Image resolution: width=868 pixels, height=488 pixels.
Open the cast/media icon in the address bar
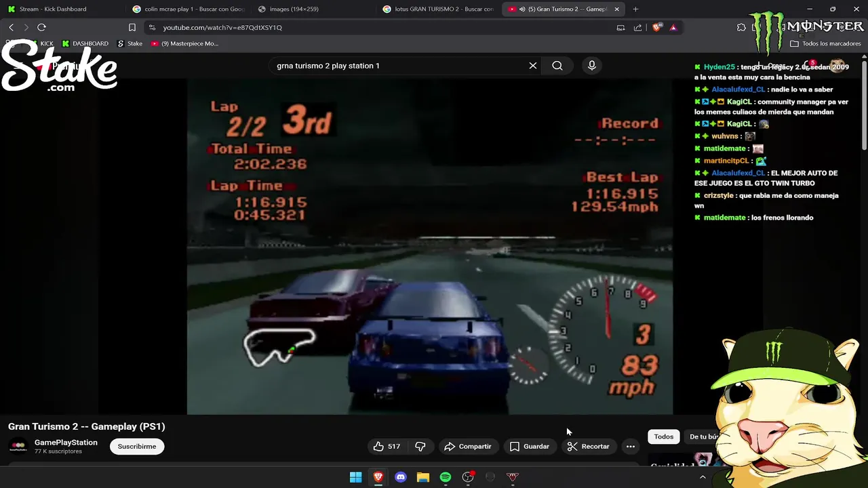coord(620,28)
